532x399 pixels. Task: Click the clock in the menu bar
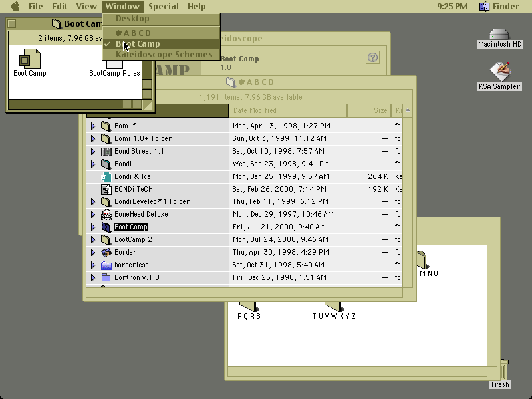click(x=452, y=7)
